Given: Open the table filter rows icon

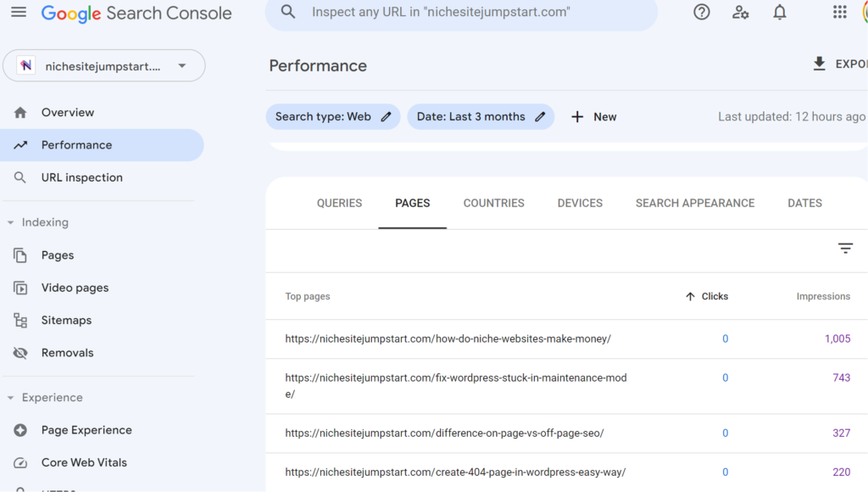Looking at the screenshot, I should pos(845,249).
